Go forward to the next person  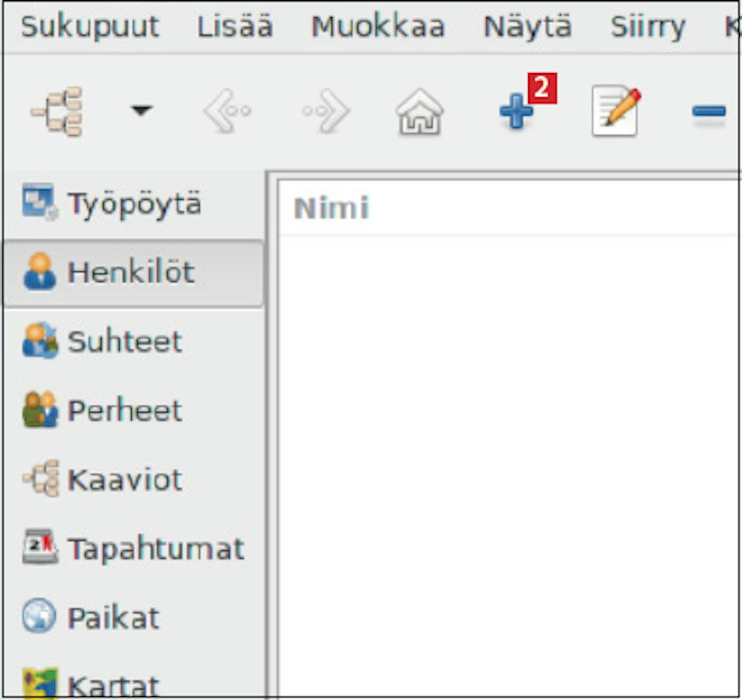326,111
